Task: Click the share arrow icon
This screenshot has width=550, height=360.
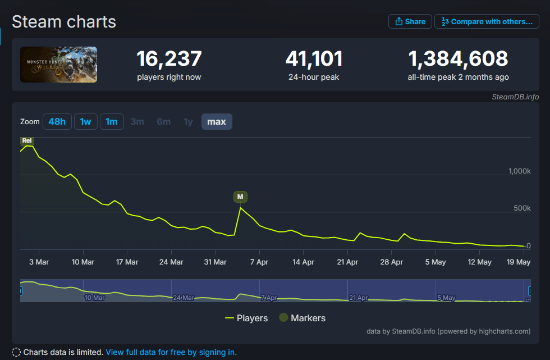Action: [398, 21]
